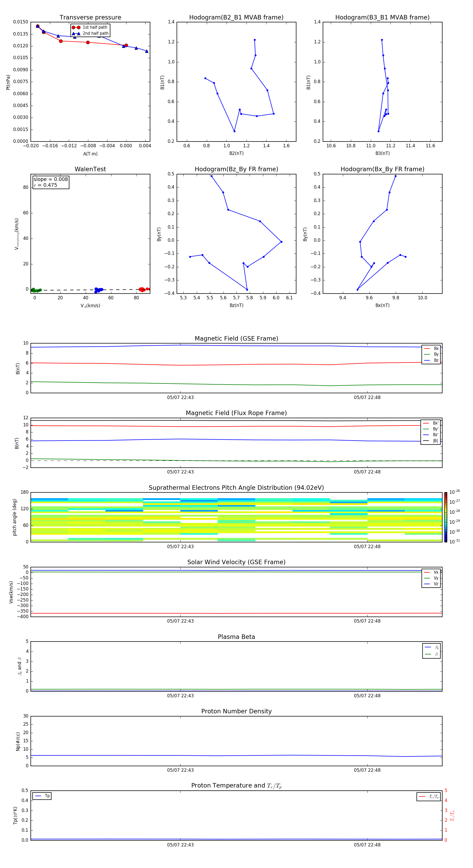
Task: Click the Vx entry in velocity legend
Action: click(431, 572)
